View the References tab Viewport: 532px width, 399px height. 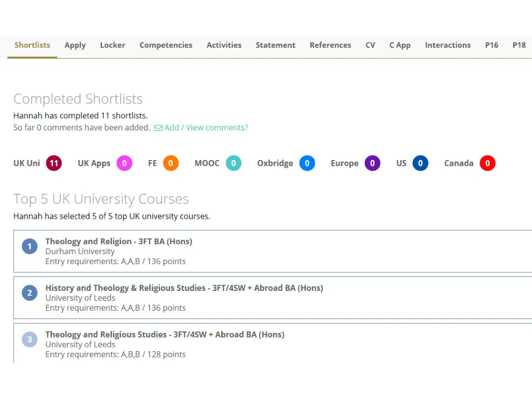click(x=330, y=45)
